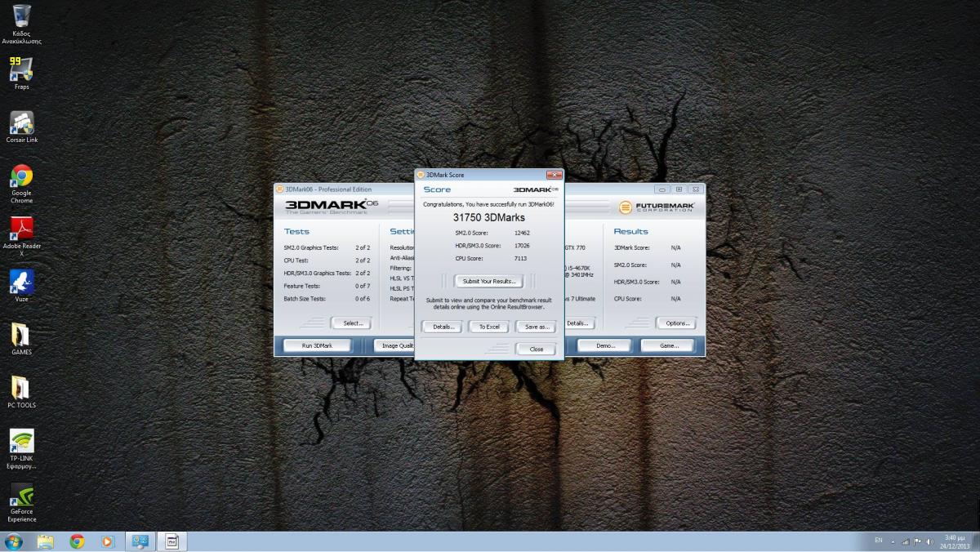The height and width of the screenshot is (552, 980).
Task: Click 'SM2.0 Graphics Tests:' label
Action: pos(310,247)
